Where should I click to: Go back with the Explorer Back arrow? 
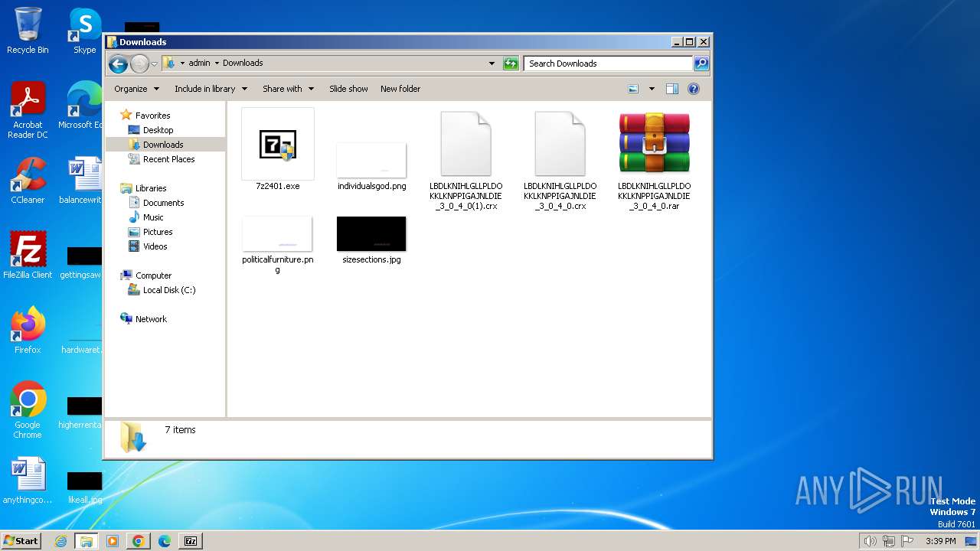[118, 64]
